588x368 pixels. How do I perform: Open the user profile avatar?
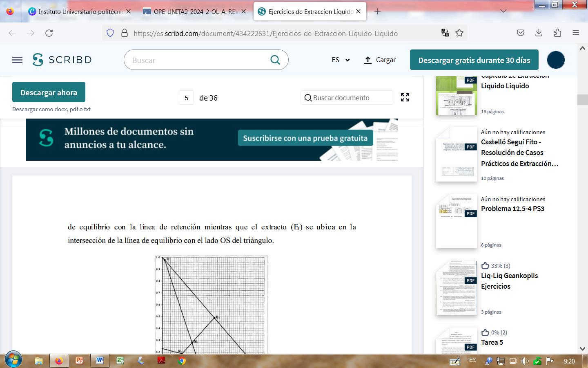point(556,60)
